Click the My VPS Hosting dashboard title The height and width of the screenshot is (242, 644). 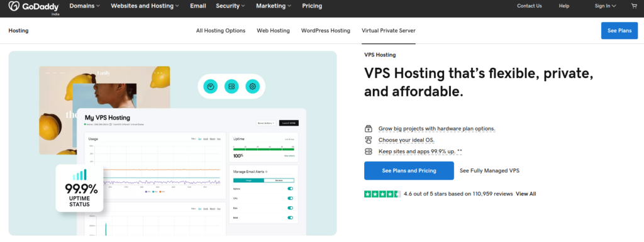pyautogui.click(x=107, y=118)
